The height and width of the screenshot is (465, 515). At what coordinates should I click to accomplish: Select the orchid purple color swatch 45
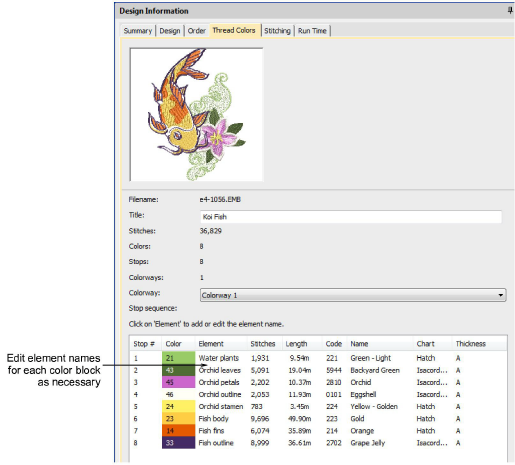pos(178,382)
